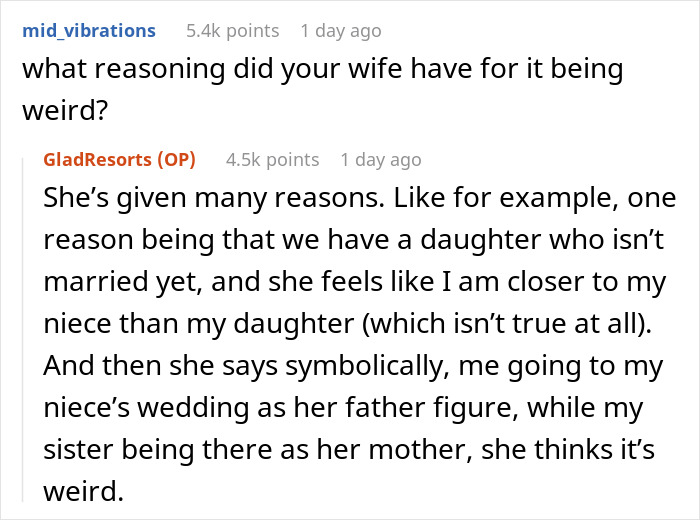700x520 pixels.
Task: Click the (OP) label beside GladResorts
Action: [x=178, y=160]
